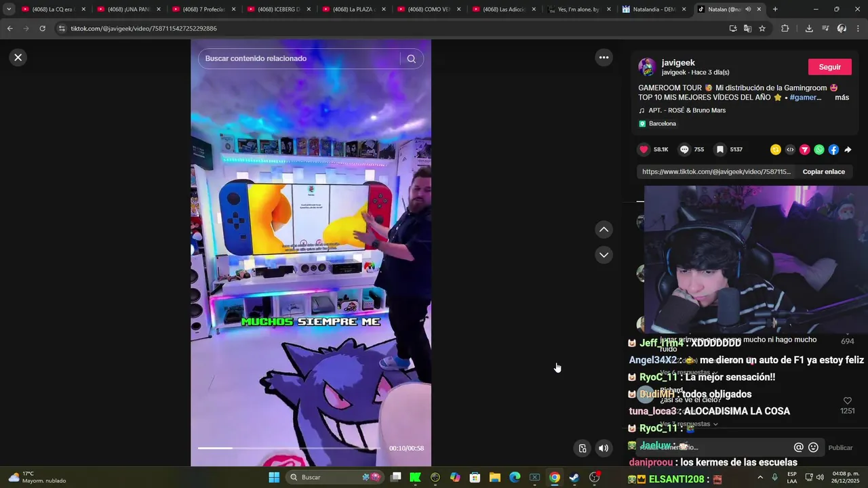The width and height of the screenshot is (868, 488).
Task: Get embed code with the </> icon
Action: [790, 150]
